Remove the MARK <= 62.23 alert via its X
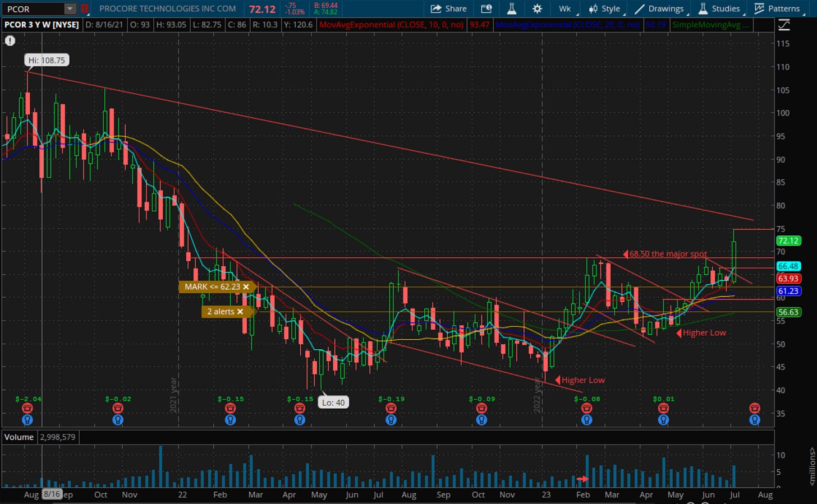 [246, 286]
